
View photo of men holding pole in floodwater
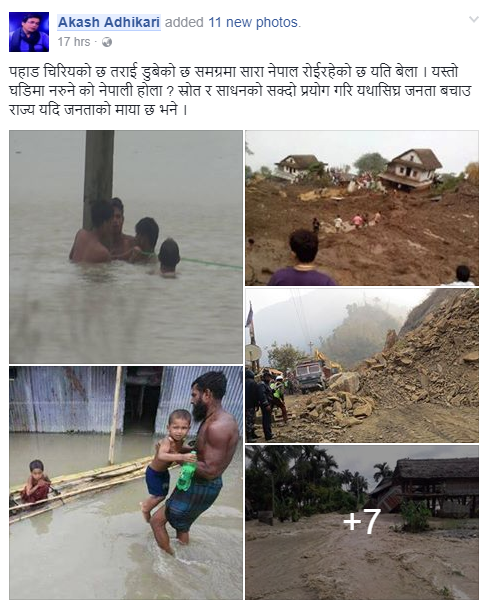click(126, 247)
